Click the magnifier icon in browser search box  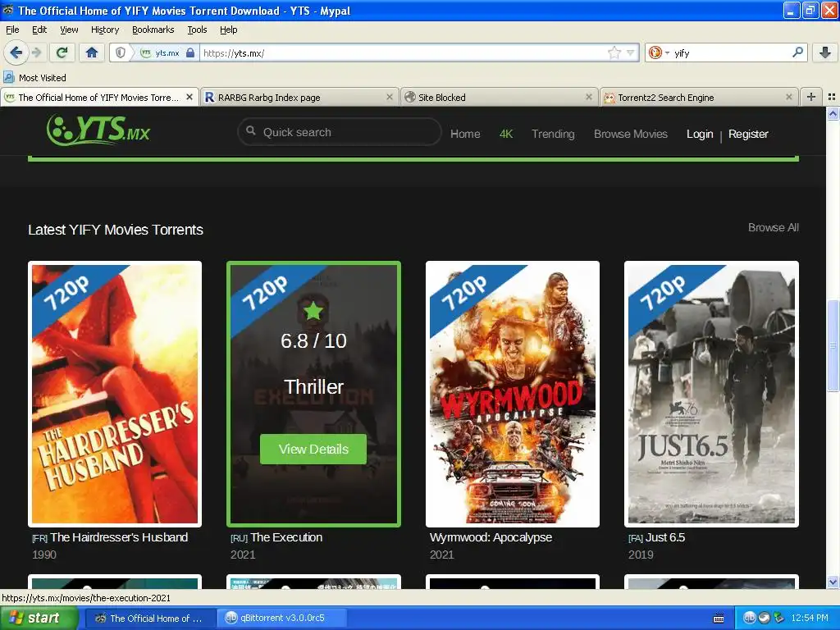(x=797, y=52)
